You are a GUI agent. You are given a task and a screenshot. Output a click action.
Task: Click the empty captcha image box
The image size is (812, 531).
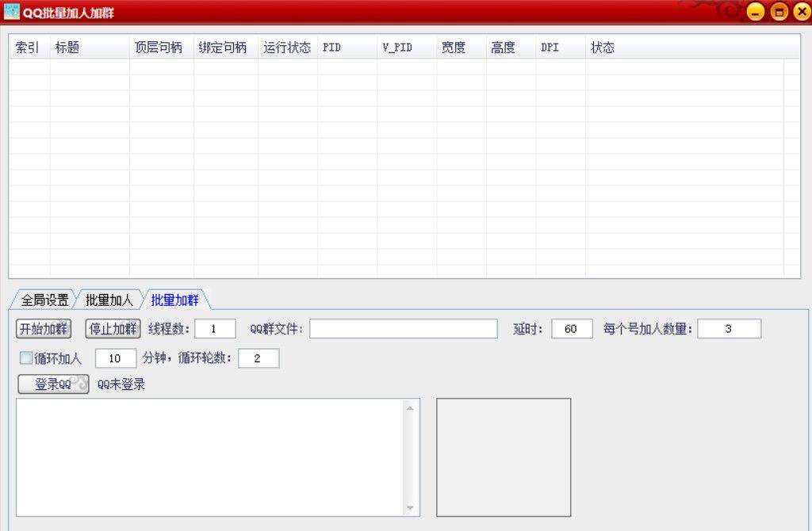click(x=504, y=457)
